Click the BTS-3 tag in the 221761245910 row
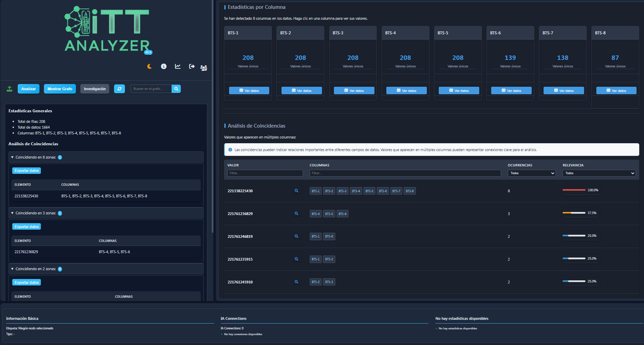644x345 pixels. point(329,282)
